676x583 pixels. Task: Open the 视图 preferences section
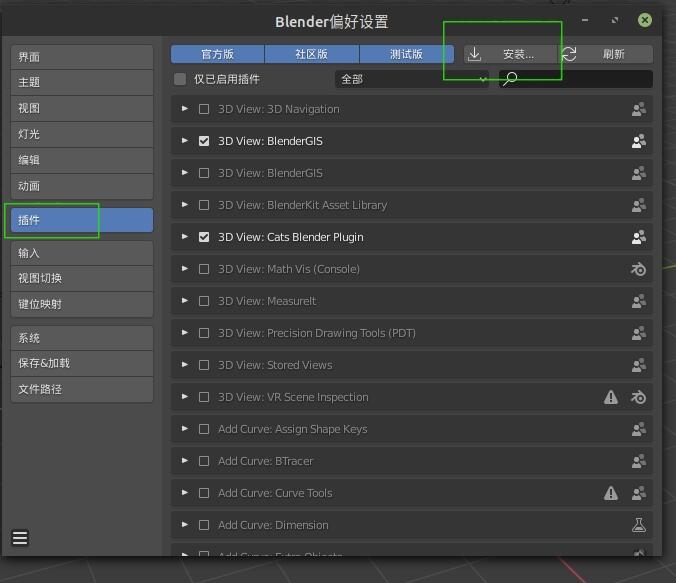tap(82, 108)
